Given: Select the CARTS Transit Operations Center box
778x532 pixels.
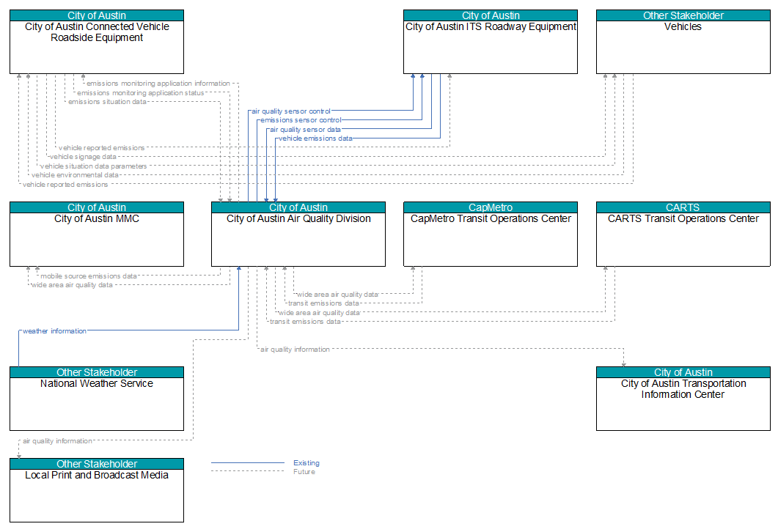Looking at the screenshot, I should pyautogui.click(x=683, y=234).
